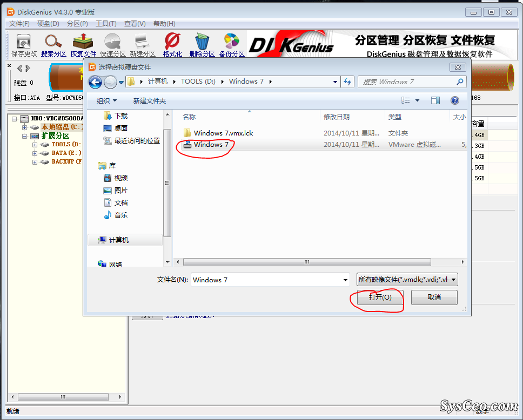523x420 pixels.
Task: Select New Partition (新建分区) toolbar icon
Action: (x=143, y=45)
